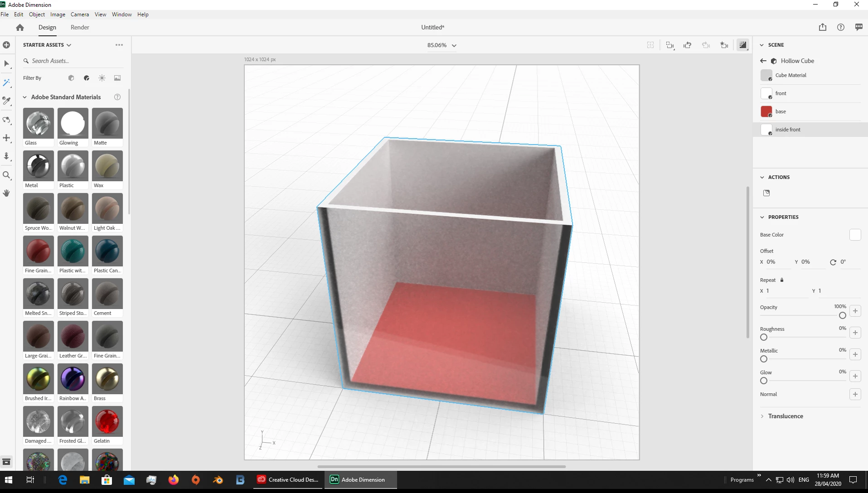
Task: Click the Opacity slider handle
Action: click(x=843, y=315)
